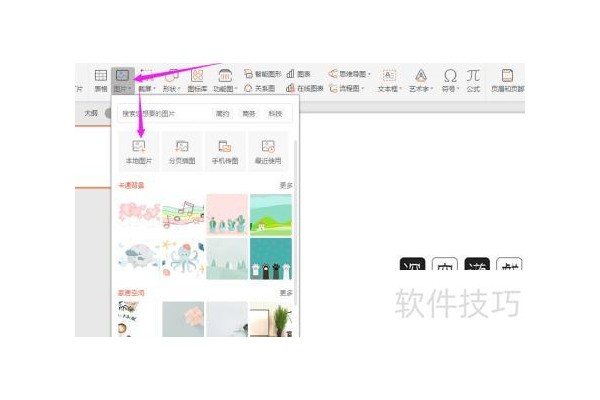The height and width of the screenshot is (400, 600).
Task: Pick the whale background thumbnail
Action: [x=139, y=259]
